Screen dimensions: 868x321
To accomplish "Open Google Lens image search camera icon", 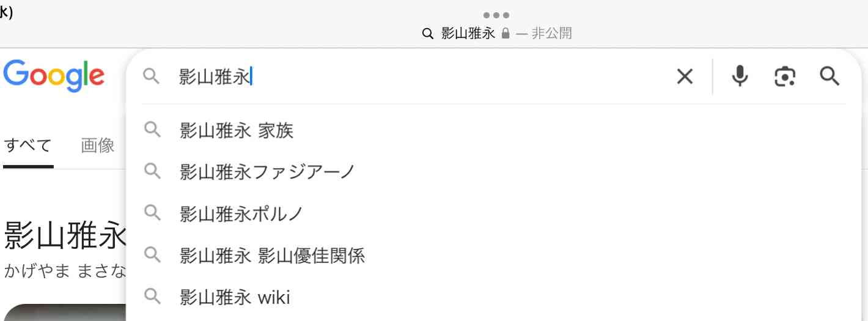I will click(x=784, y=76).
